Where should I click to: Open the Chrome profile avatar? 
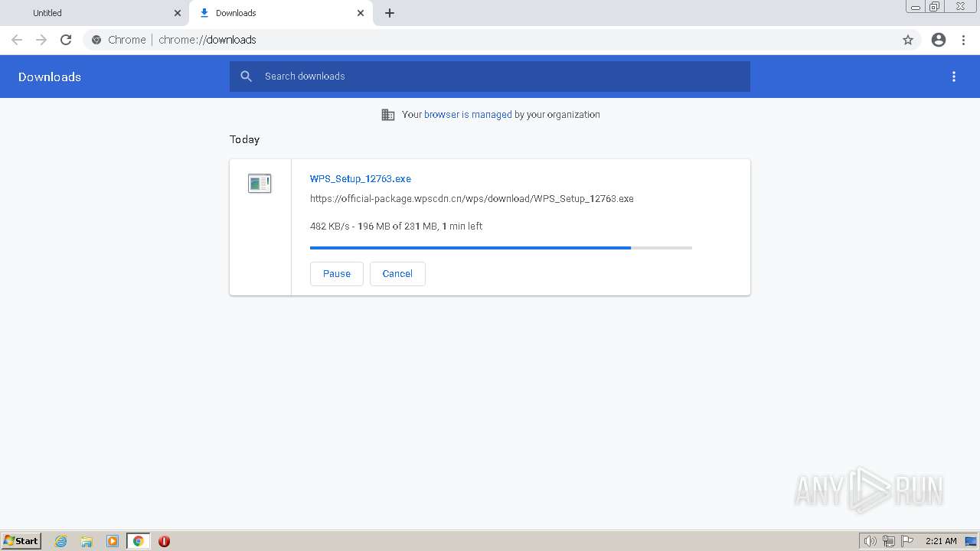[939, 40]
